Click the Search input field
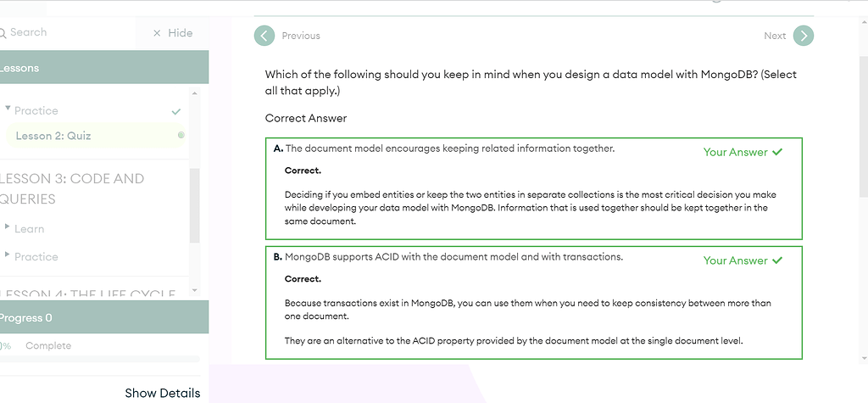The width and height of the screenshot is (868, 403). (x=68, y=32)
